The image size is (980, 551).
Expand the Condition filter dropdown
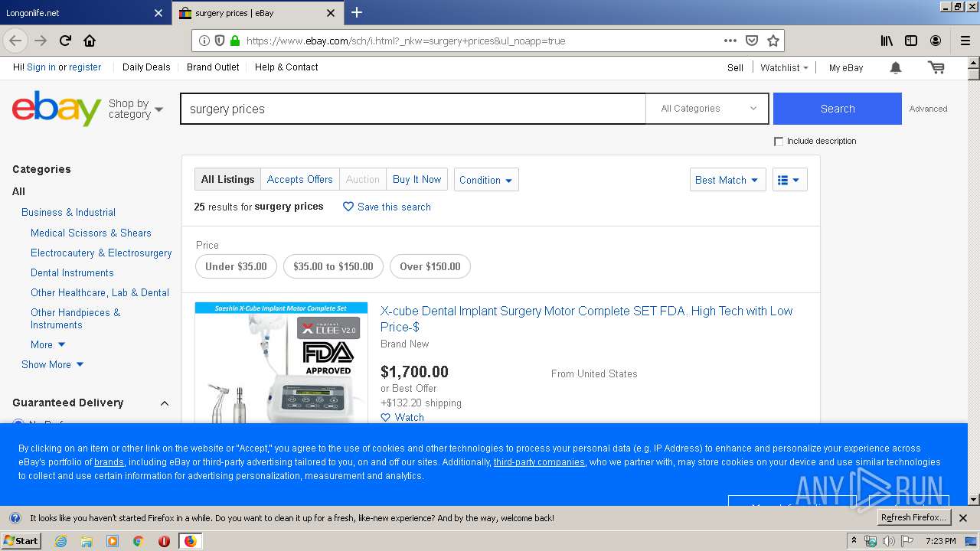[x=486, y=180]
